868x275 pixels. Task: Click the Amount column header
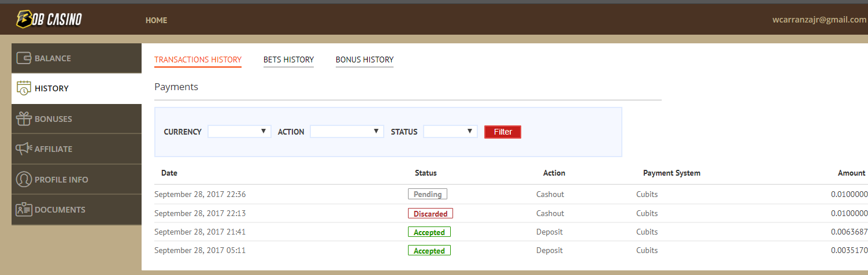852,173
